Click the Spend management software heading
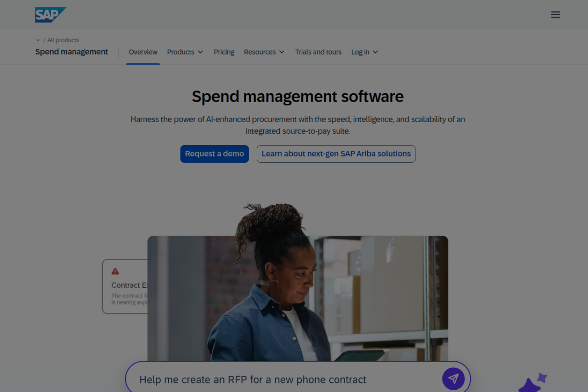 pos(298,97)
